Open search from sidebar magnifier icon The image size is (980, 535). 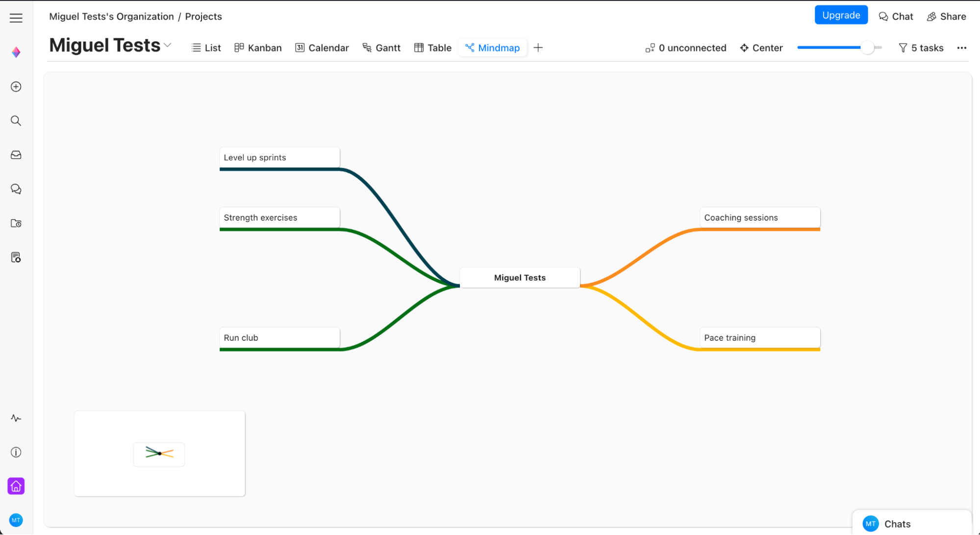click(x=16, y=121)
